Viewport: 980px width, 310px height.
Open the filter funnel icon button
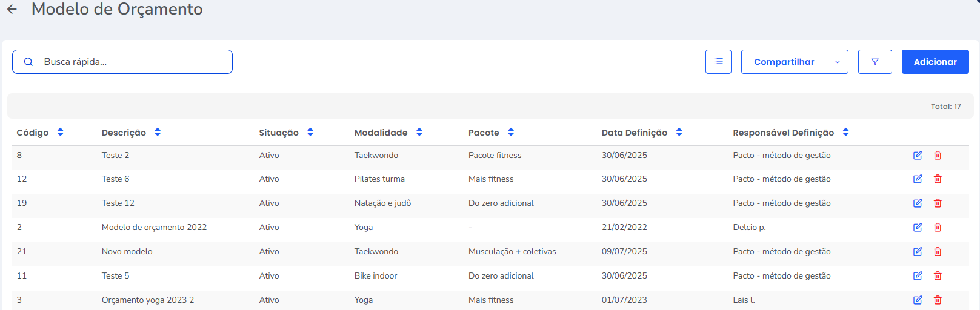pos(875,62)
